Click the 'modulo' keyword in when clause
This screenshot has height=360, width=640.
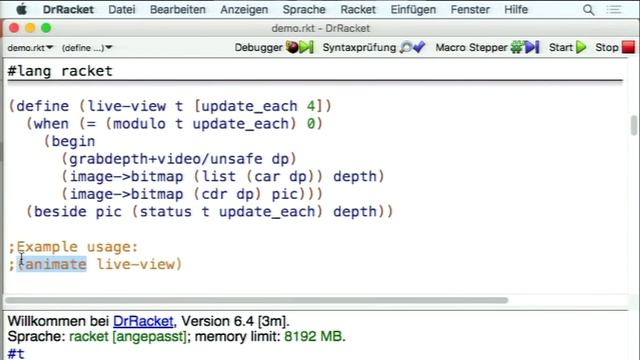tap(140, 124)
